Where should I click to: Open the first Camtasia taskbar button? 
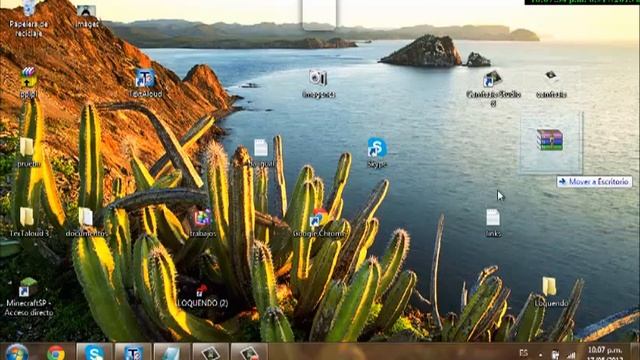210,352
